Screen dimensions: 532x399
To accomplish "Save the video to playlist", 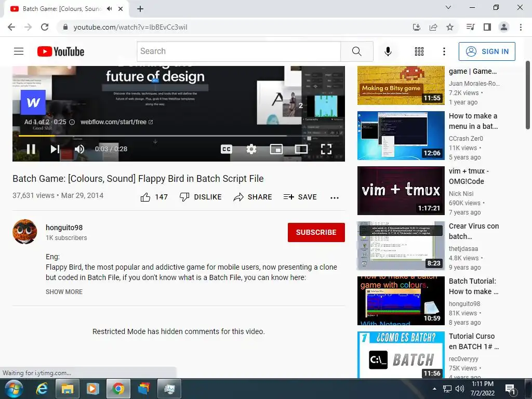I will [x=300, y=197].
